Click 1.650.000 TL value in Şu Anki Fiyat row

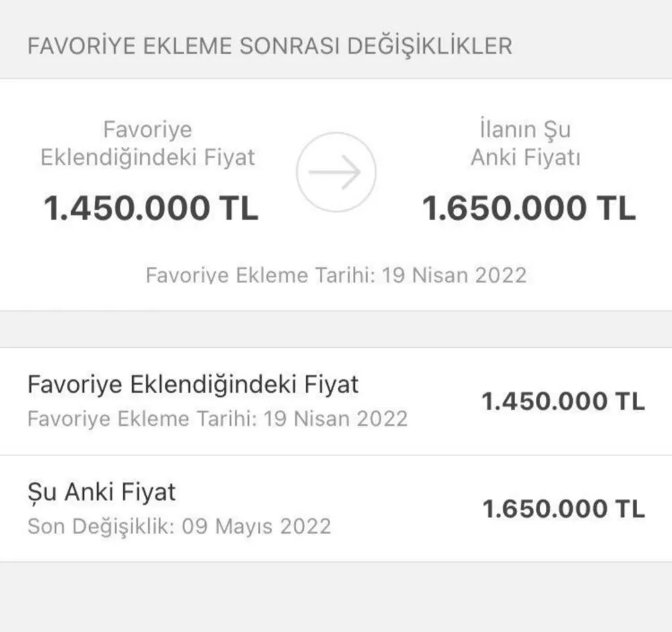coord(563,509)
